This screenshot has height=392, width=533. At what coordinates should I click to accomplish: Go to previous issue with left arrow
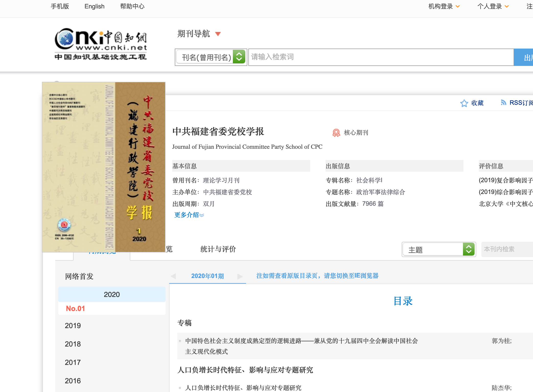coord(173,276)
